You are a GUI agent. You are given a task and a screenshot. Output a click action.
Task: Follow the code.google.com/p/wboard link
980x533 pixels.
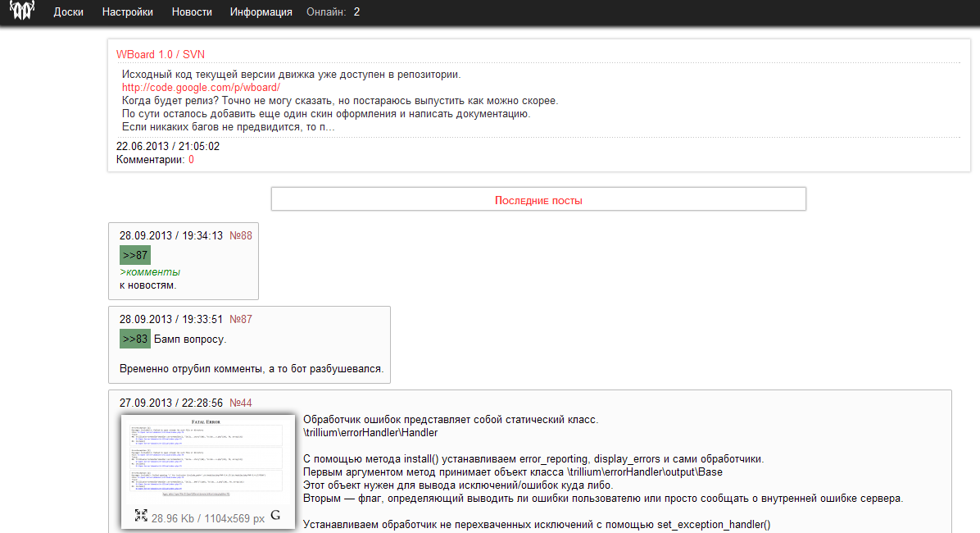pos(201,87)
